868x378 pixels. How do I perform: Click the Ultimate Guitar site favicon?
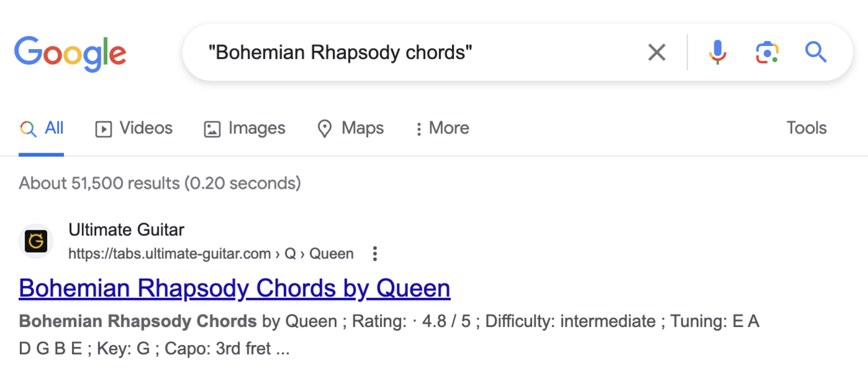pyautogui.click(x=36, y=241)
